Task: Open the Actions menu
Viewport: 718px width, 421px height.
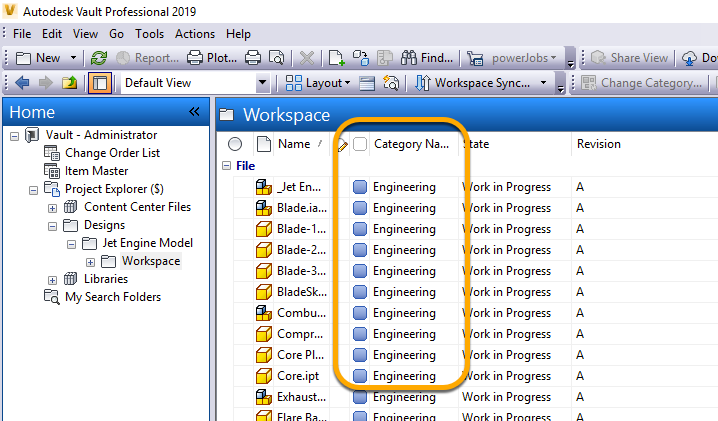Action: (195, 34)
